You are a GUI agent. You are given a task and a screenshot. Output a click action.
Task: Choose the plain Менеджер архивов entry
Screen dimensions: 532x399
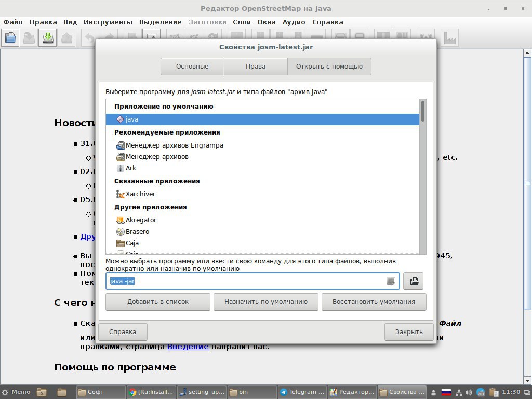[262, 157]
